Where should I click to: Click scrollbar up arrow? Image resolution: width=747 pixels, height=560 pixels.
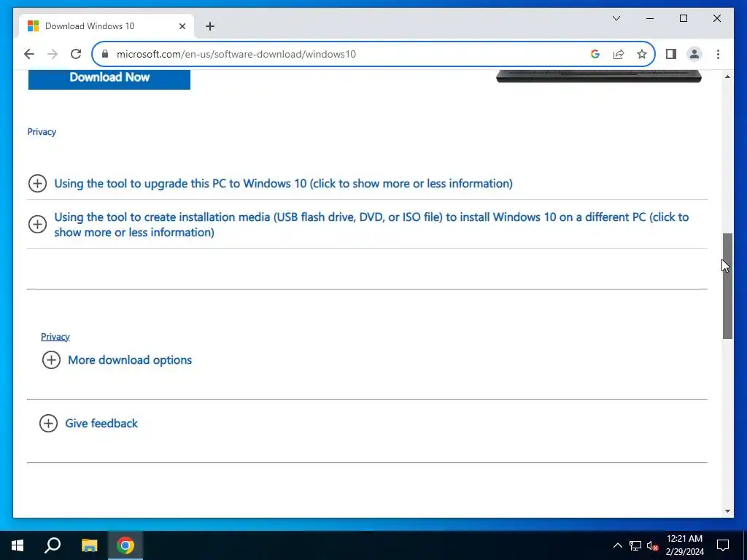[727, 76]
